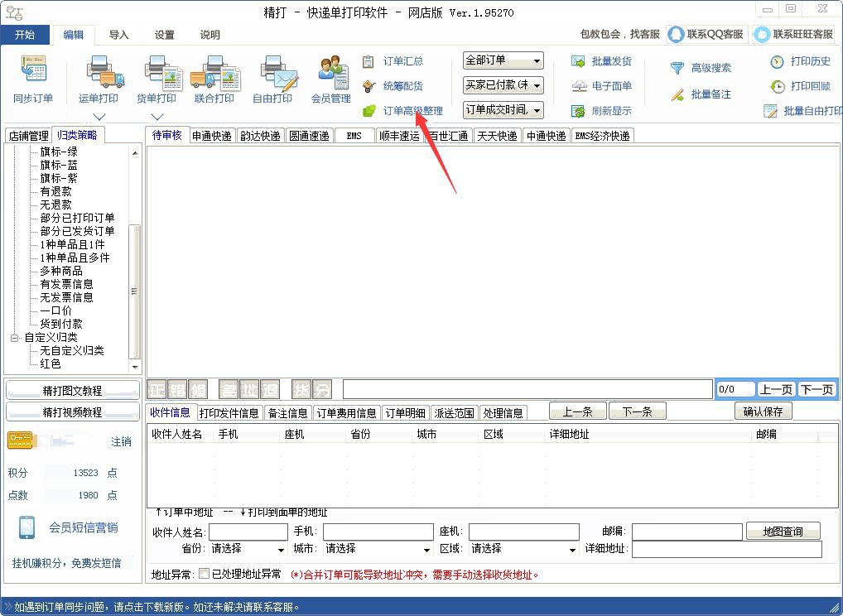Click the 确认保存 button

coord(763,411)
